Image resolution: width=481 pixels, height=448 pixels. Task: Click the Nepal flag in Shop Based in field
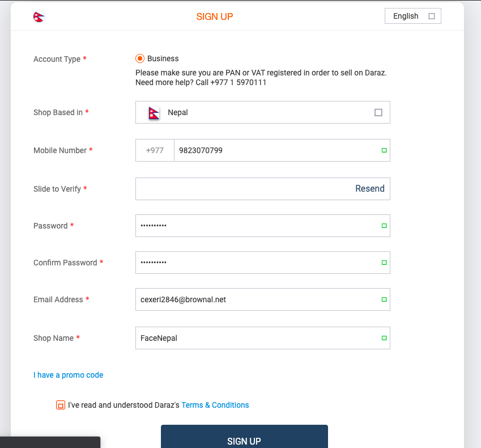pyautogui.click(x=154, y=113)
